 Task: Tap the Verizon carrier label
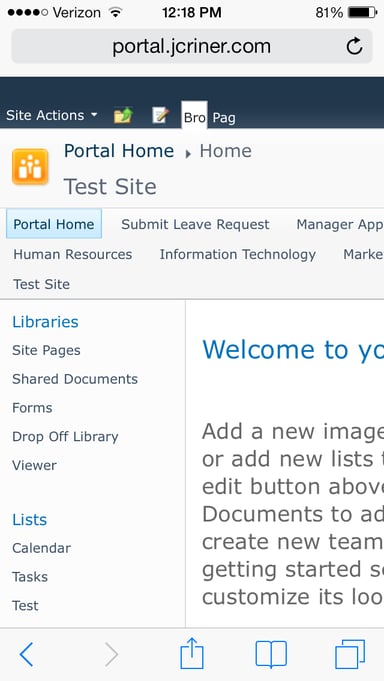click(x=77, y=13)
